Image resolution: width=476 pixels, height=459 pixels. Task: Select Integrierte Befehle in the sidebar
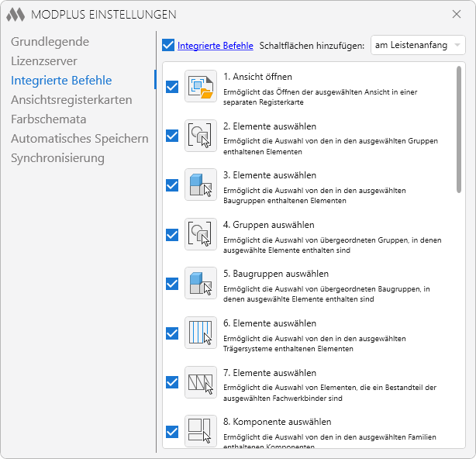61,81
